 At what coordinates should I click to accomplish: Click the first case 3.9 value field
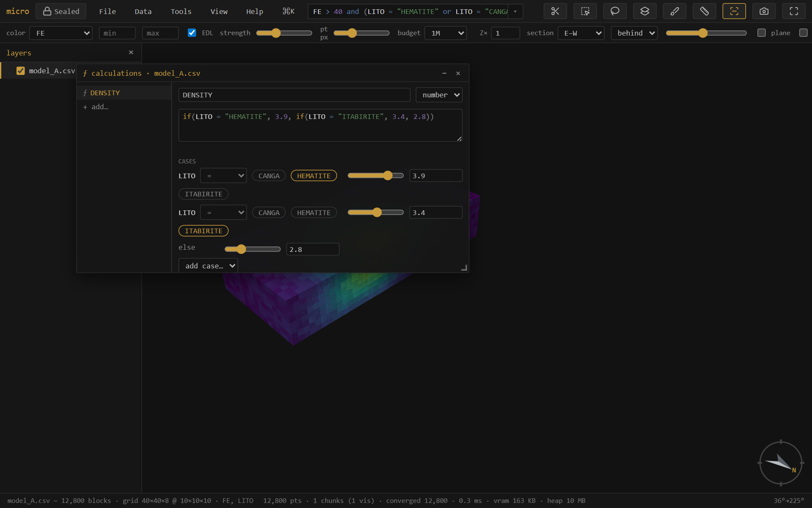[x=436, y=176]
